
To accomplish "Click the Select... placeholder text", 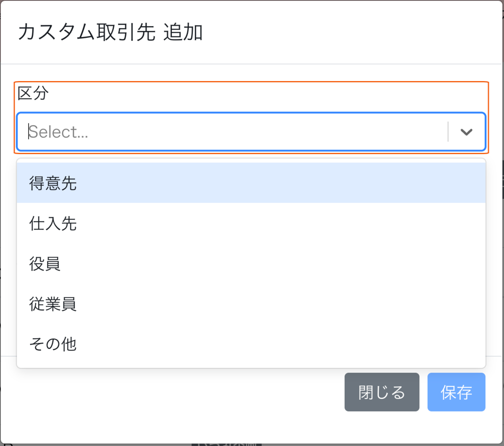I will coord(58,132).
